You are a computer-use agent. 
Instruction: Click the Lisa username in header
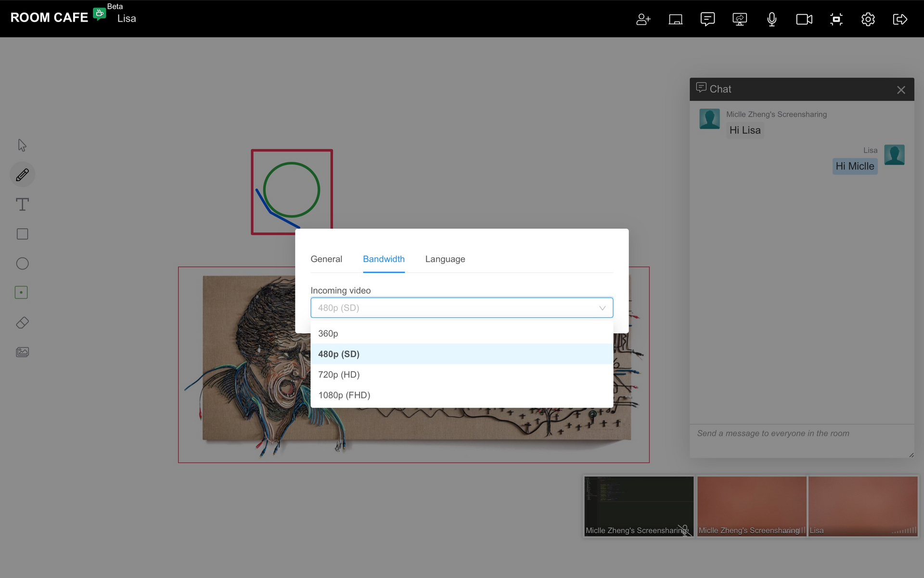(x=127, y=19)
